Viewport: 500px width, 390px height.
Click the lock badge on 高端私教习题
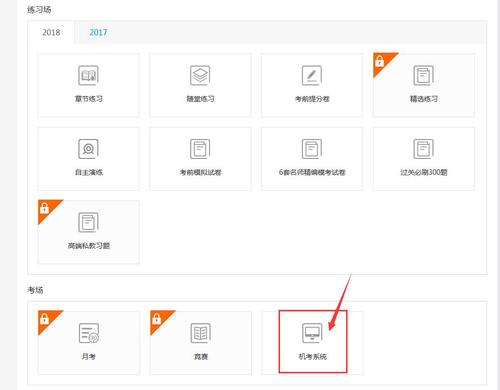(x=44, y=208)
